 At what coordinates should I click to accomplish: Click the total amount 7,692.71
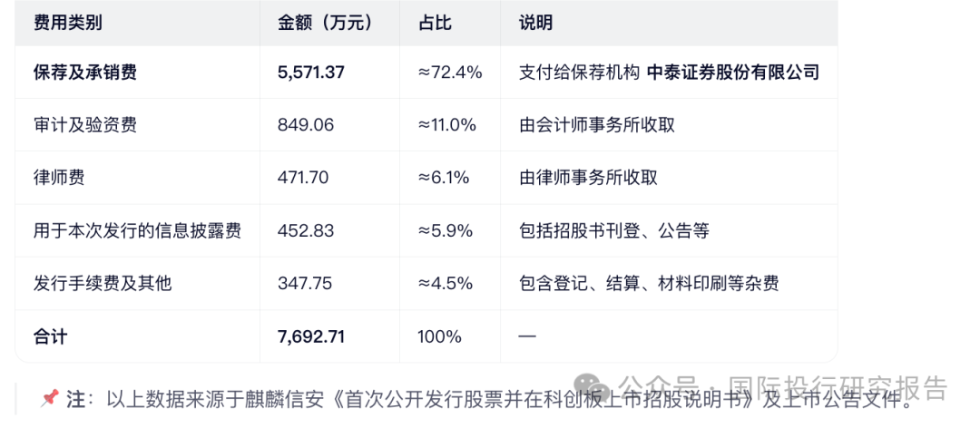pos(311,336)
